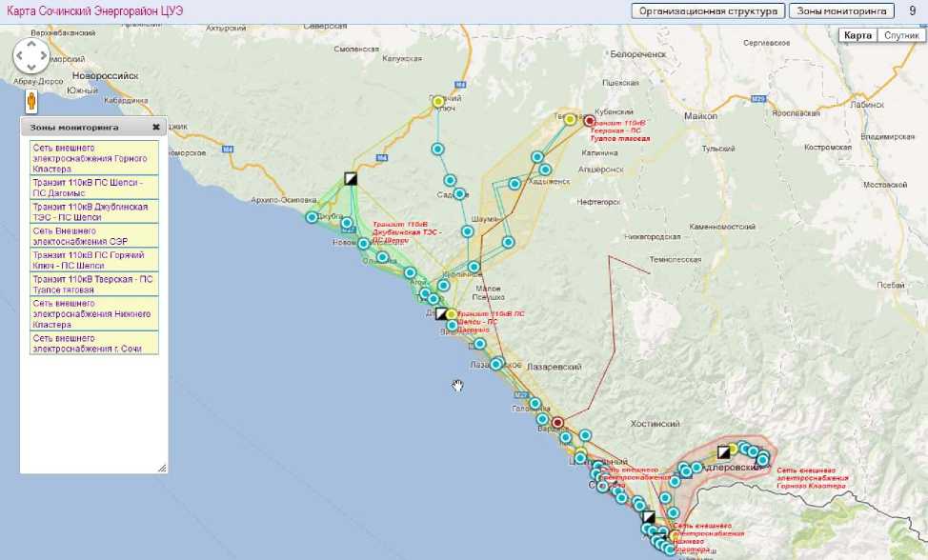
Task: Switch map view to Карта
Action: point(858,35)
